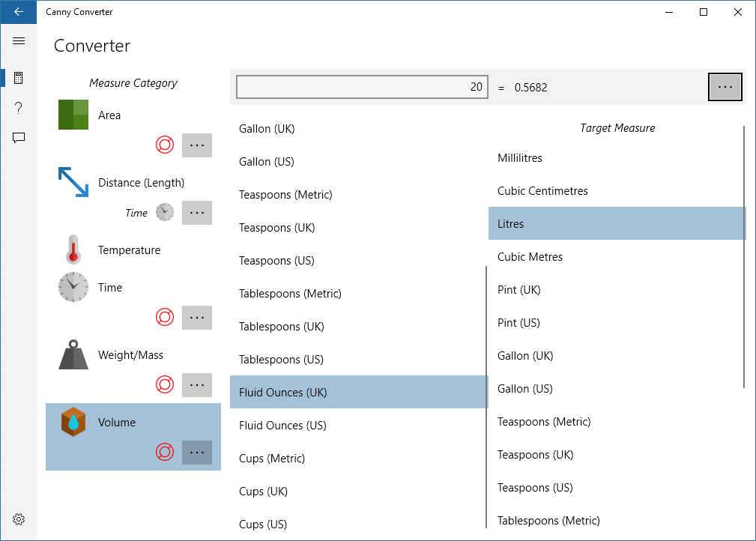The height and width of the screenshot is (541, 756).
Task: Click the small clock icon under Distance
Action: (165, 213)
